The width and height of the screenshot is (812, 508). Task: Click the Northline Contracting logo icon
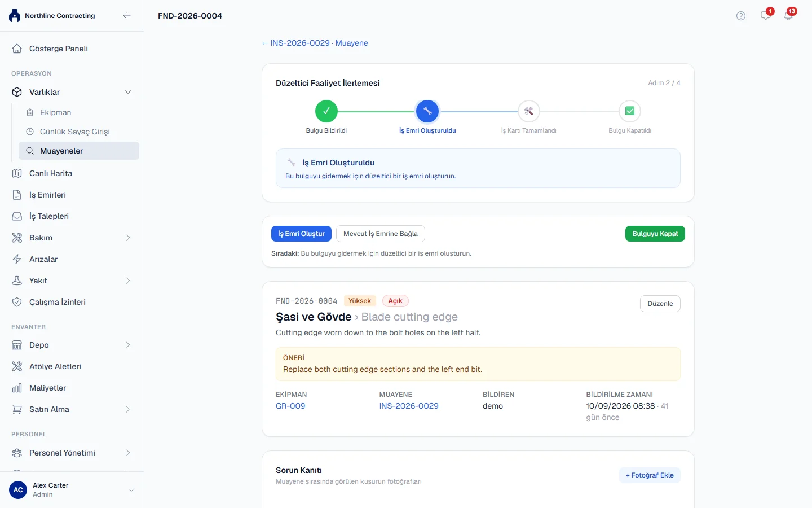pos(15,16)
